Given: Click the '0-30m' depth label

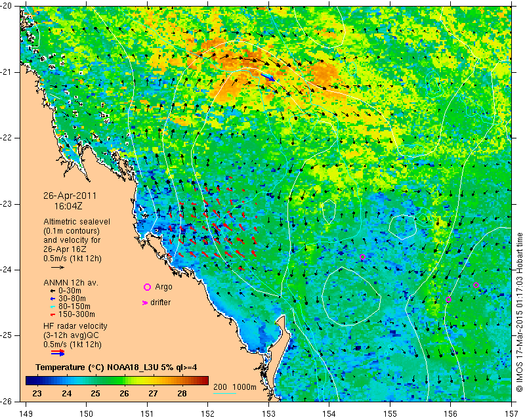Looking at the screenshot, I should click(70, 291).
